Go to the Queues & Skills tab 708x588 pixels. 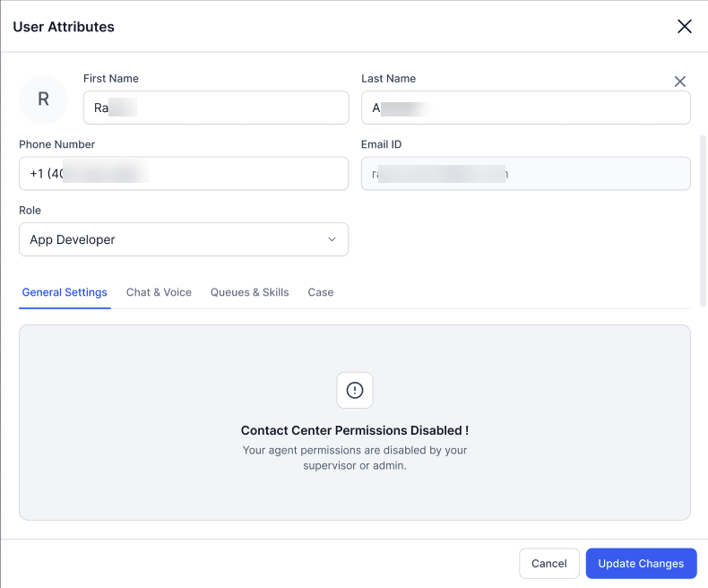249,292
